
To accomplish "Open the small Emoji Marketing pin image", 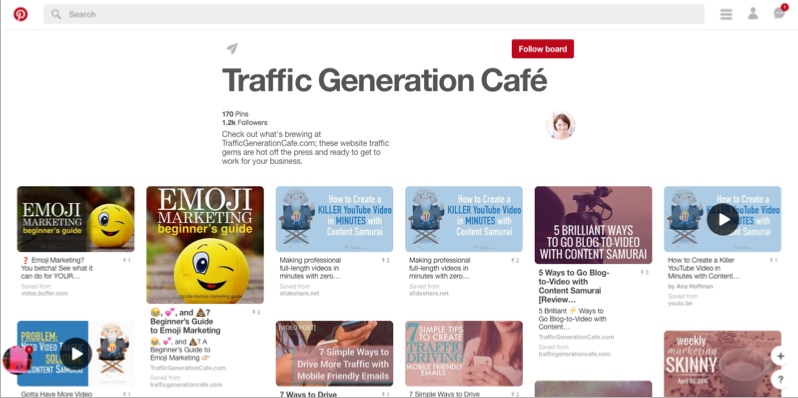I will point(76,219).
